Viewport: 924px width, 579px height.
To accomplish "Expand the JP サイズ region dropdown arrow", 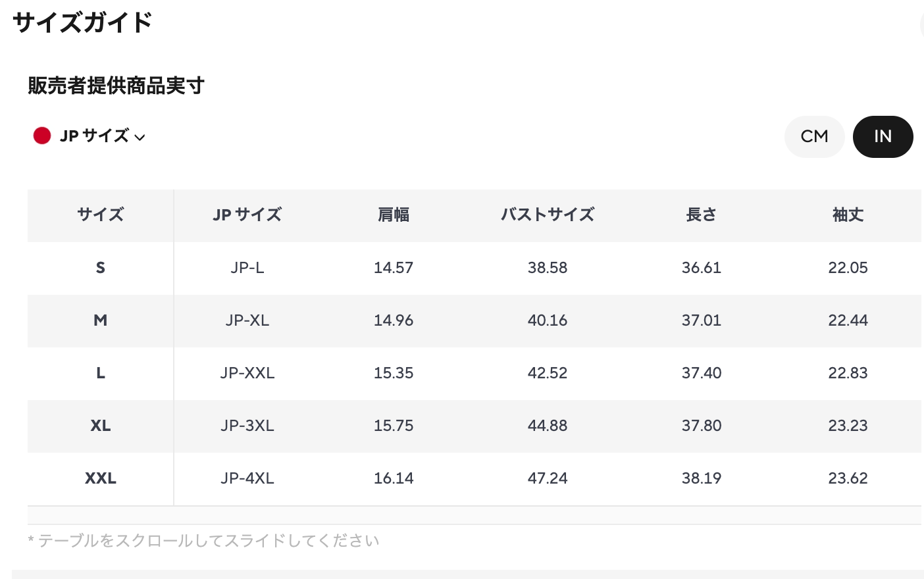I will [140, 137].
